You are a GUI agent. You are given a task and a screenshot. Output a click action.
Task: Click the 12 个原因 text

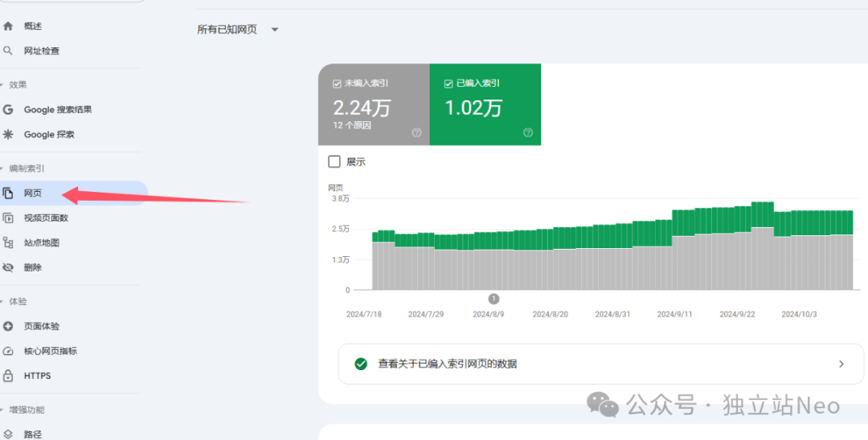coord(352,125)
